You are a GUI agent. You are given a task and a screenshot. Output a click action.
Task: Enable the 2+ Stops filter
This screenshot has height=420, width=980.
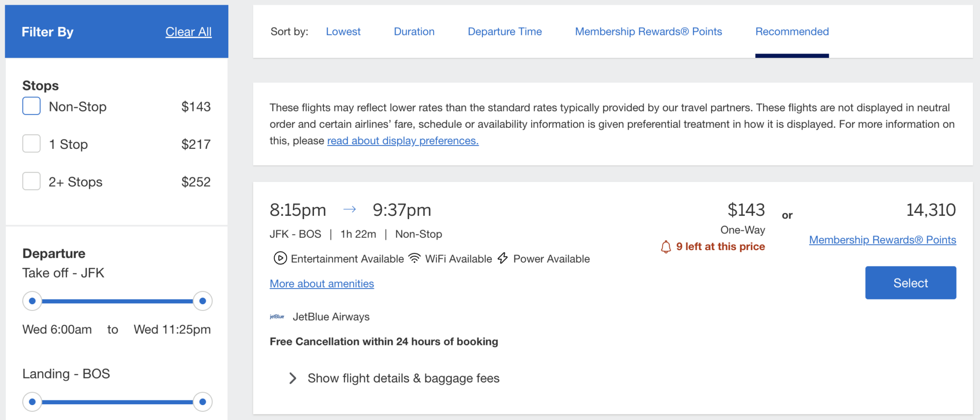[31, 181]
